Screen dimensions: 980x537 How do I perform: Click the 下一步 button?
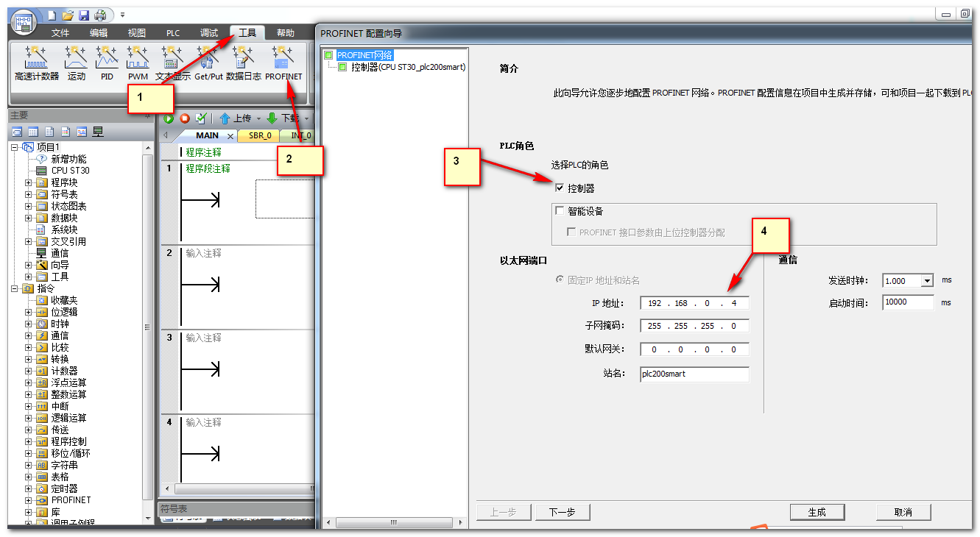563,512
